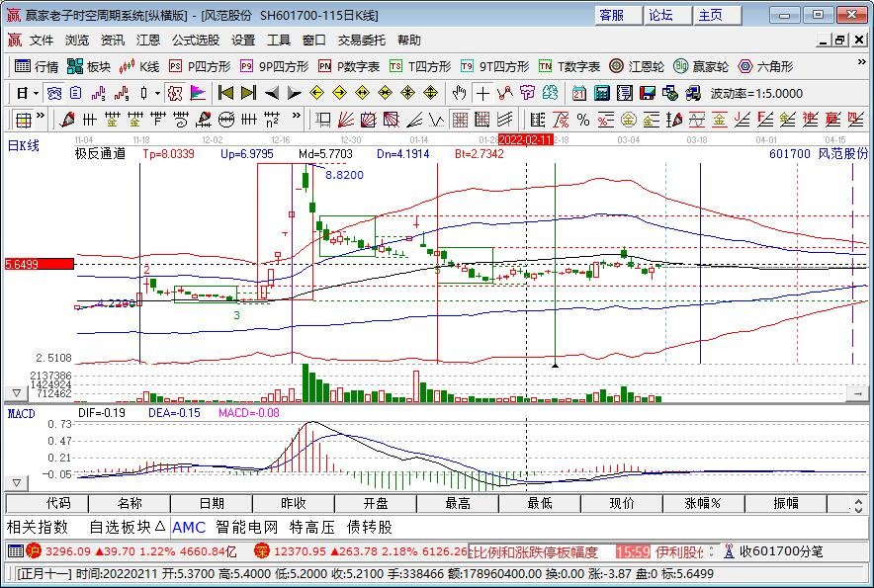
Task: Expand overflow chevron beside the grid button
Action: coord(41,116)
